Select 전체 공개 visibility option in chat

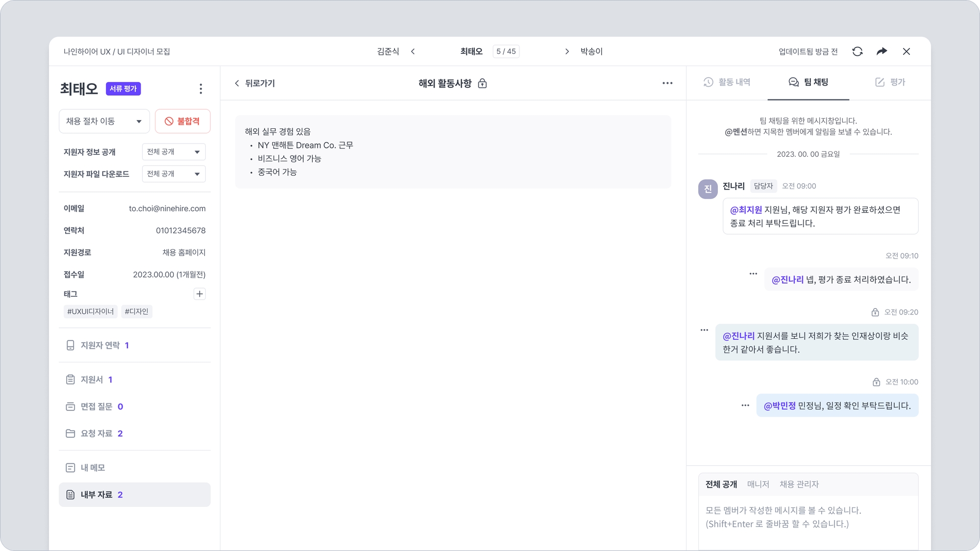pyautogui.click(x=721, y=484)
